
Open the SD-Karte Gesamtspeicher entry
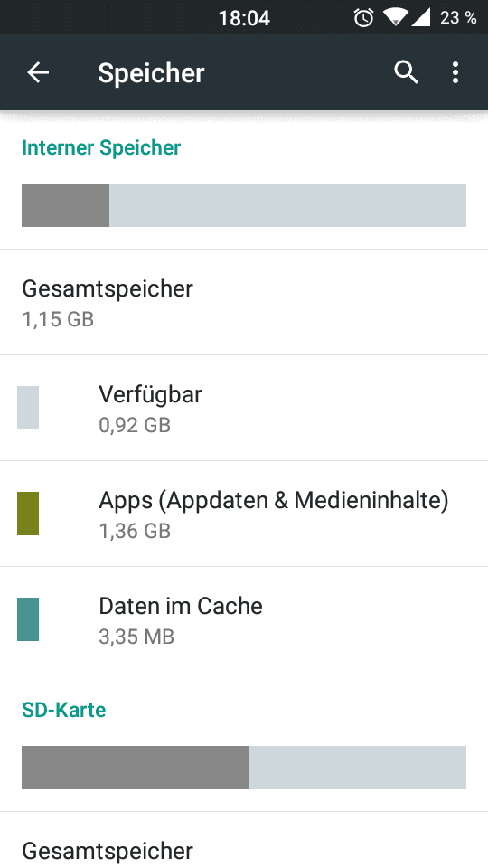244,840
